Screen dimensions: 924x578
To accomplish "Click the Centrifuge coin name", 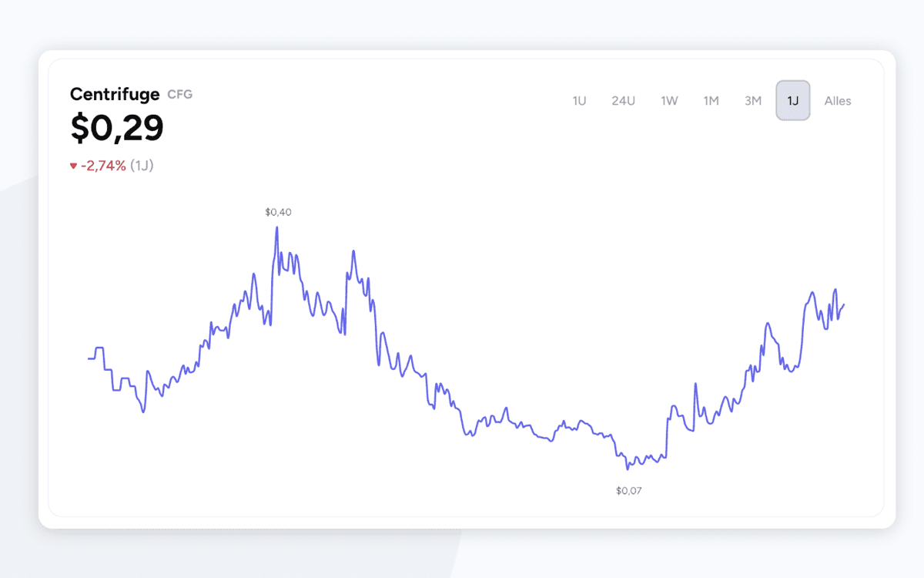I will (115, 94).
